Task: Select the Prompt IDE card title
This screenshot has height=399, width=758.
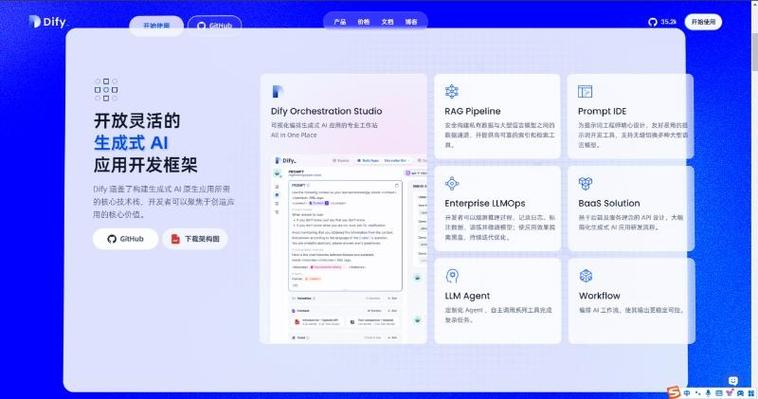Action: [602, 111]
